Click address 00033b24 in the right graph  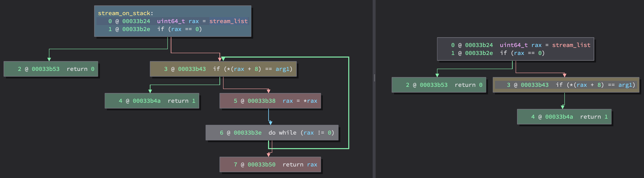[x=479, y=45]
